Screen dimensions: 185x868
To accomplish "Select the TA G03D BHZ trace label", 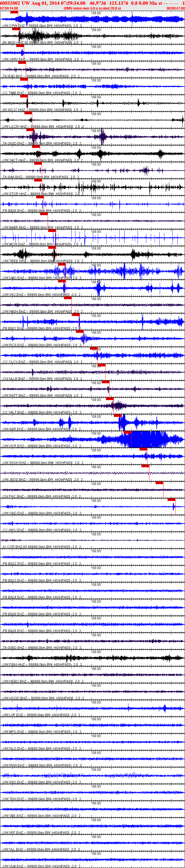I will point(42,143).
